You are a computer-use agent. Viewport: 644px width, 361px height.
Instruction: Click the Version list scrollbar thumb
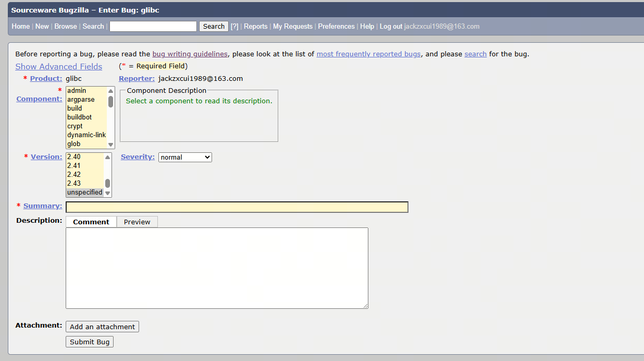pos(107,184)
